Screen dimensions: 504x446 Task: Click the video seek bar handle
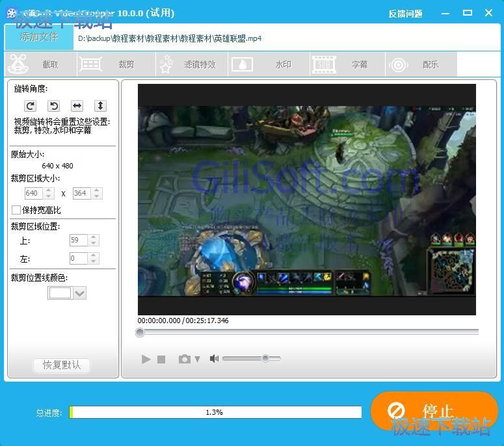[x=140, y=332]
